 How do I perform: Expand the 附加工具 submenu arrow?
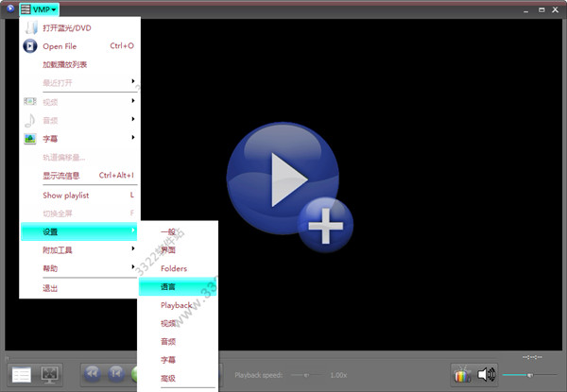tap(133, 248)
